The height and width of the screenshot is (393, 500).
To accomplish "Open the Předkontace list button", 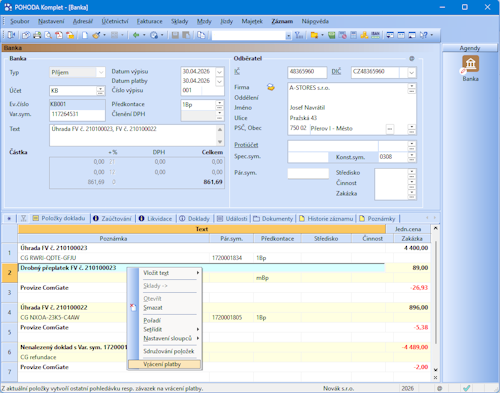I will (219, 105).
